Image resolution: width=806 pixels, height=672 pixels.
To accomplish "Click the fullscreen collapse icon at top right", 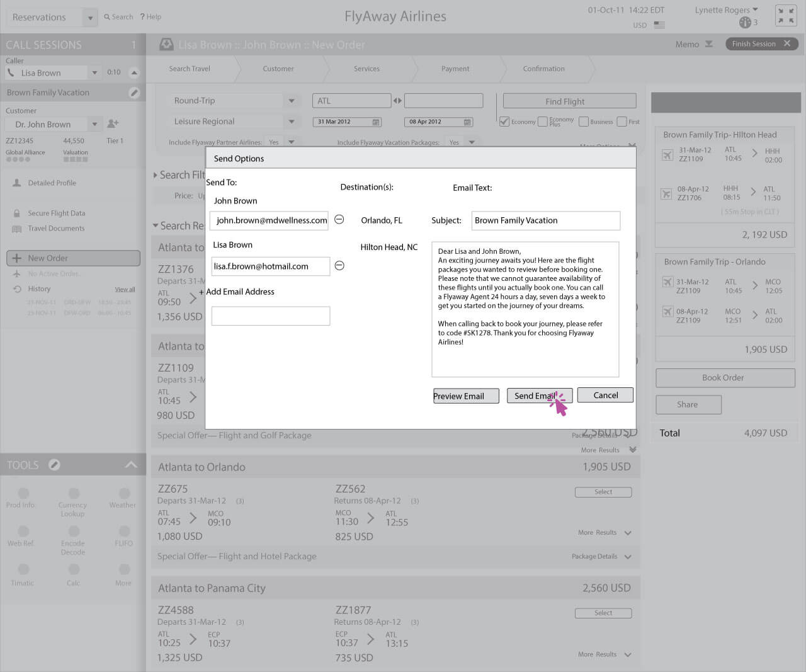I will 786,16.
